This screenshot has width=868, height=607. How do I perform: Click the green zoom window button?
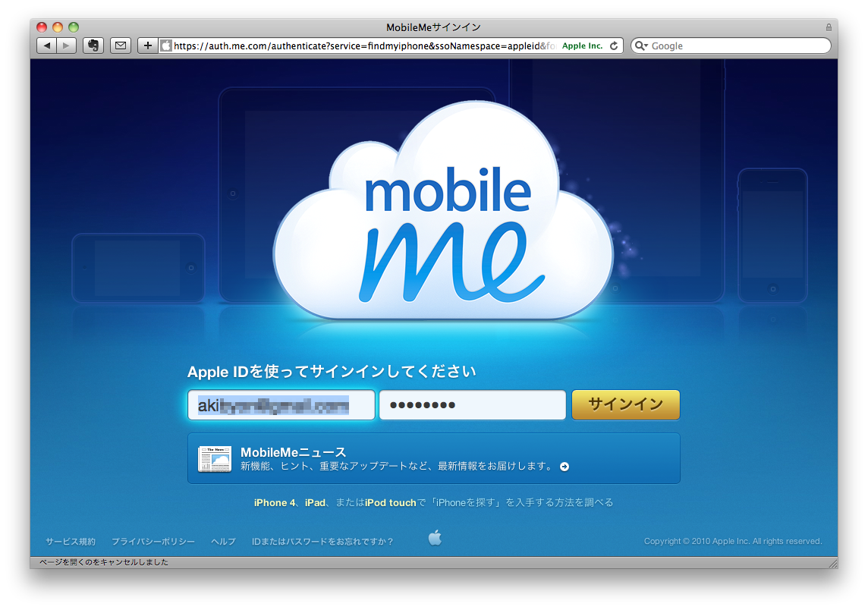[74, 27]
